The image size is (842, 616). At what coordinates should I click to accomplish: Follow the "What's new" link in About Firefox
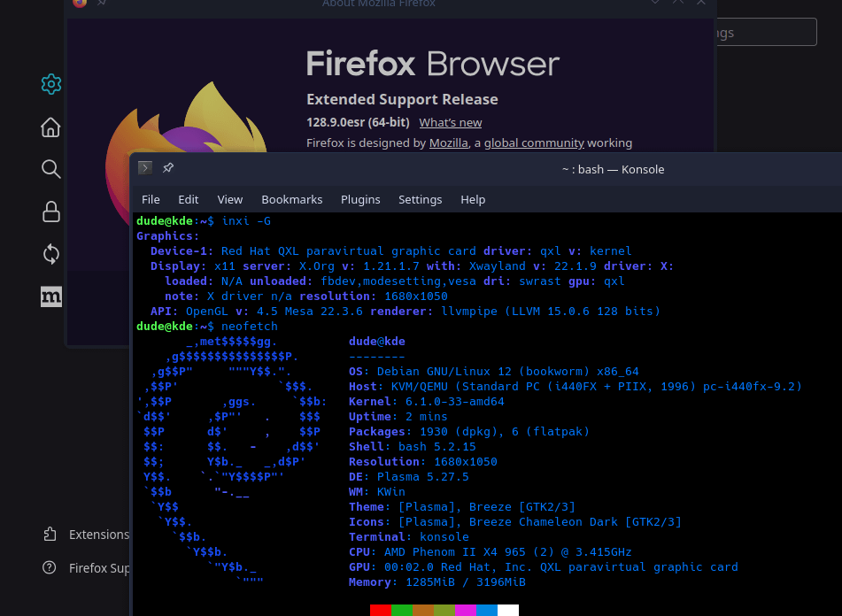(x=451, y=123)
